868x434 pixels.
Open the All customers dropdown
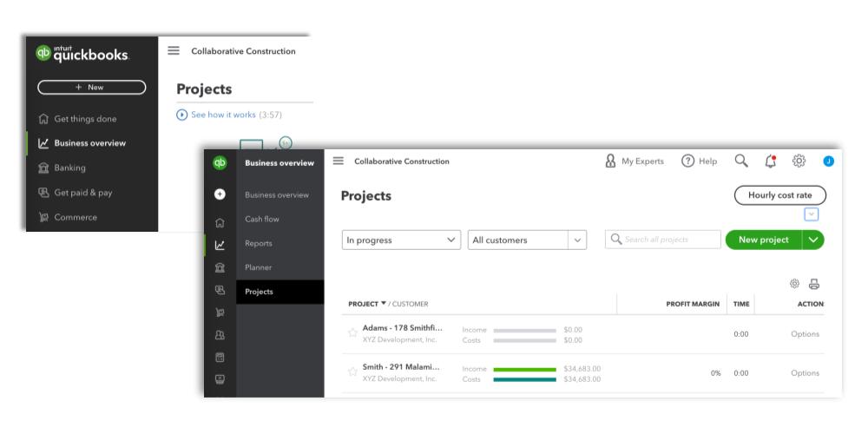click(x=527, y=240)
